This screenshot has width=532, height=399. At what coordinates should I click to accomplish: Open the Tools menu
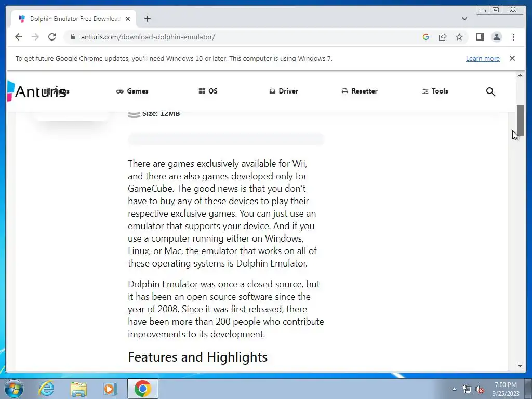point(435,91)
